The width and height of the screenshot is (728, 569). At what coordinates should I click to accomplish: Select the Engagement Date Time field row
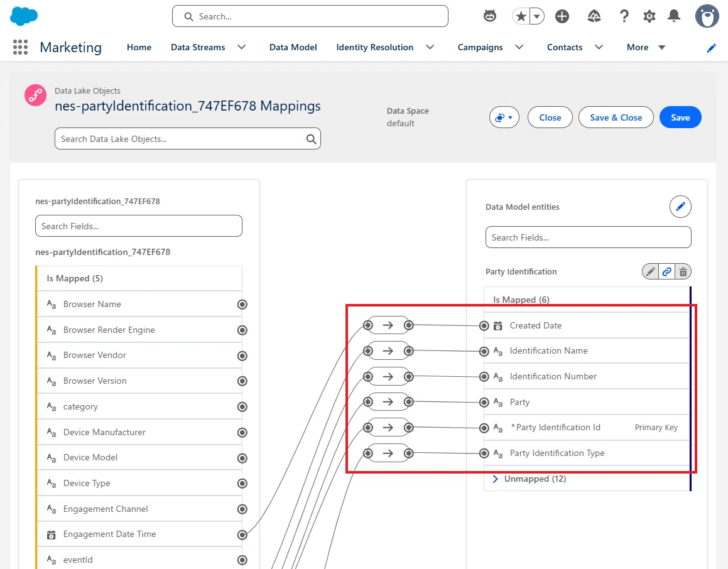tap(139, 534)
